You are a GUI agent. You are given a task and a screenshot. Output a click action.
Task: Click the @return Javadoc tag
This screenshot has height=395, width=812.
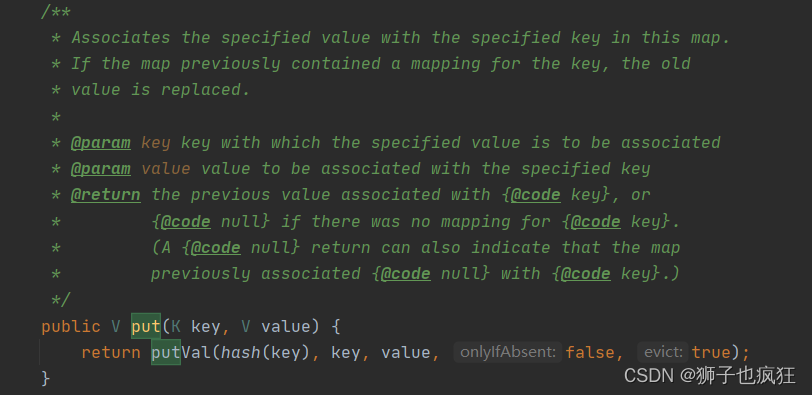(106, 195)
